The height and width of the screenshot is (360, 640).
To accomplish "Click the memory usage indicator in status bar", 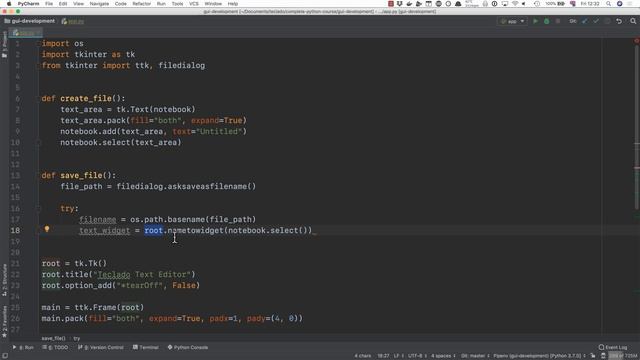I will pos(622,356).
